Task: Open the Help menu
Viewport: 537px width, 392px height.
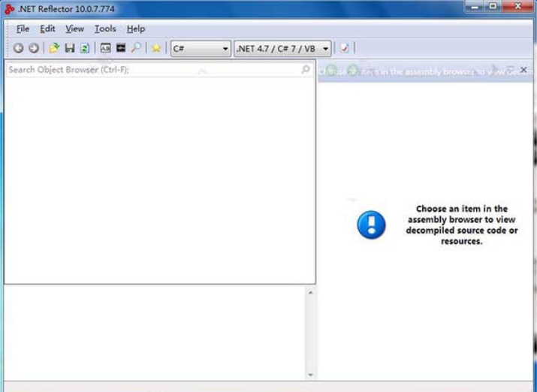Action: [136, 29]
